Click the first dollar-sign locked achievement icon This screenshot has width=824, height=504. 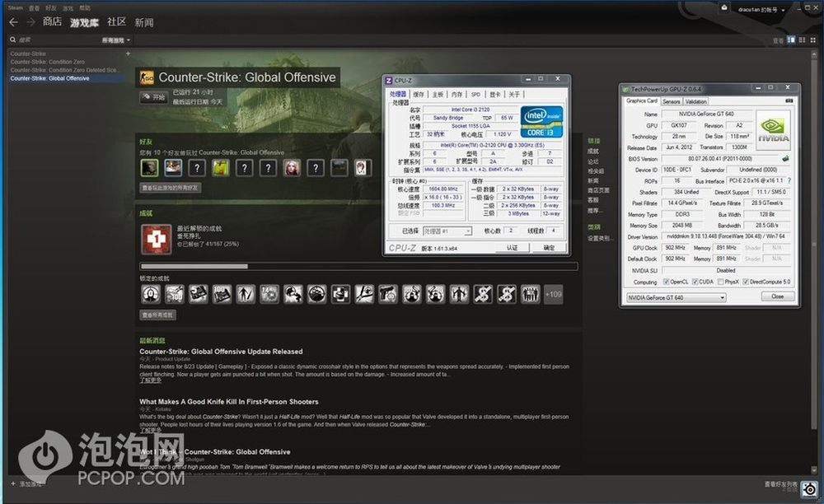pos(483,295)
